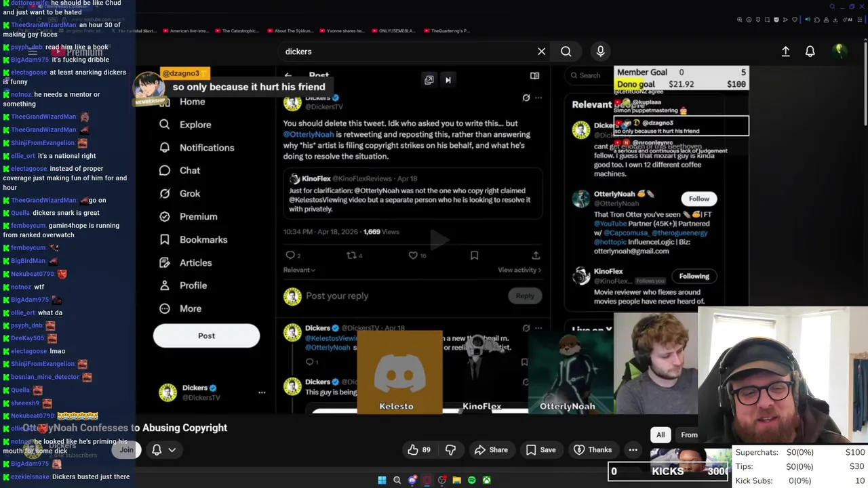
Task: Open the Chat icon in X sidebar
Action: pos(164,171)
